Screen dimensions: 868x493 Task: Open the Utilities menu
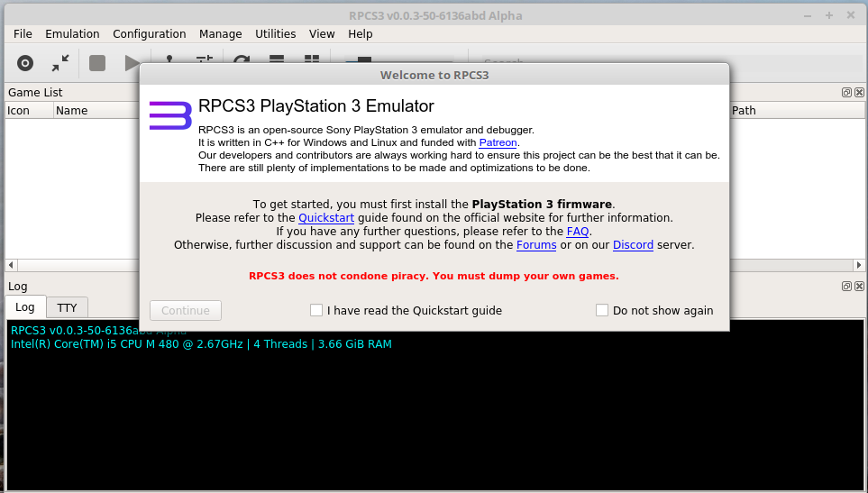(275, 33)
